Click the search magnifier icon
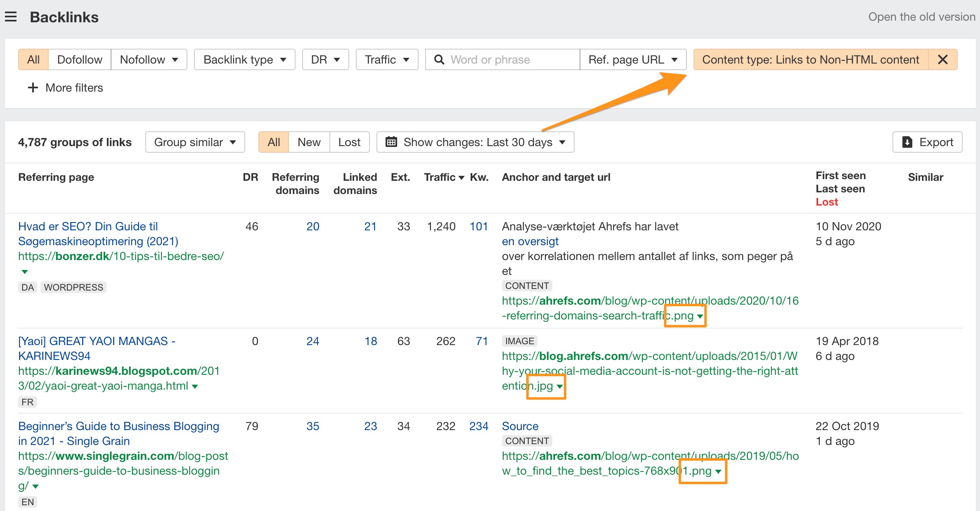980x511 pixels. point(439,60)
